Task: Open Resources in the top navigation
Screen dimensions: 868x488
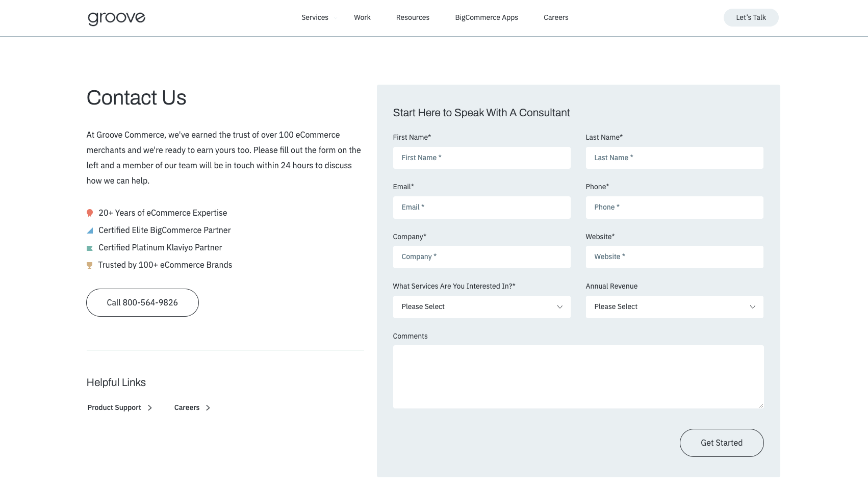Action: [x=413, y=17]
